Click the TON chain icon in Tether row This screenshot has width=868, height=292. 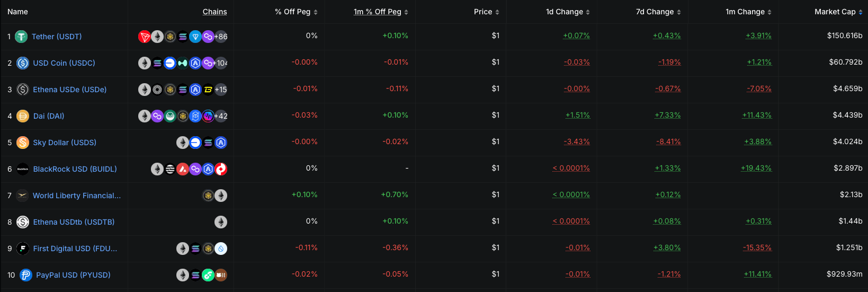(x=195, y=37)
